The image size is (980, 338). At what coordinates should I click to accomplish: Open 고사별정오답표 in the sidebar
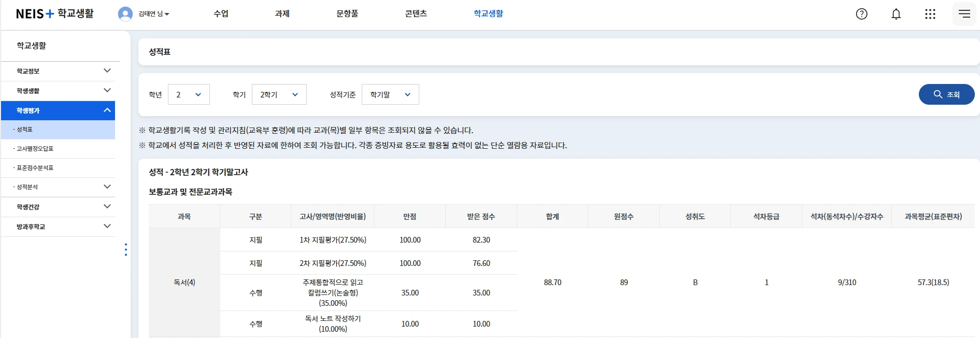(58, 149)
